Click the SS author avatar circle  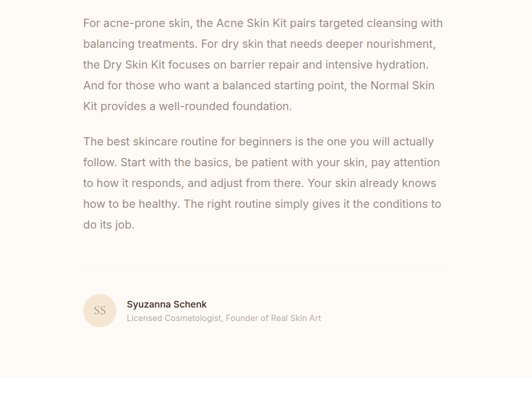pos(100,311)
